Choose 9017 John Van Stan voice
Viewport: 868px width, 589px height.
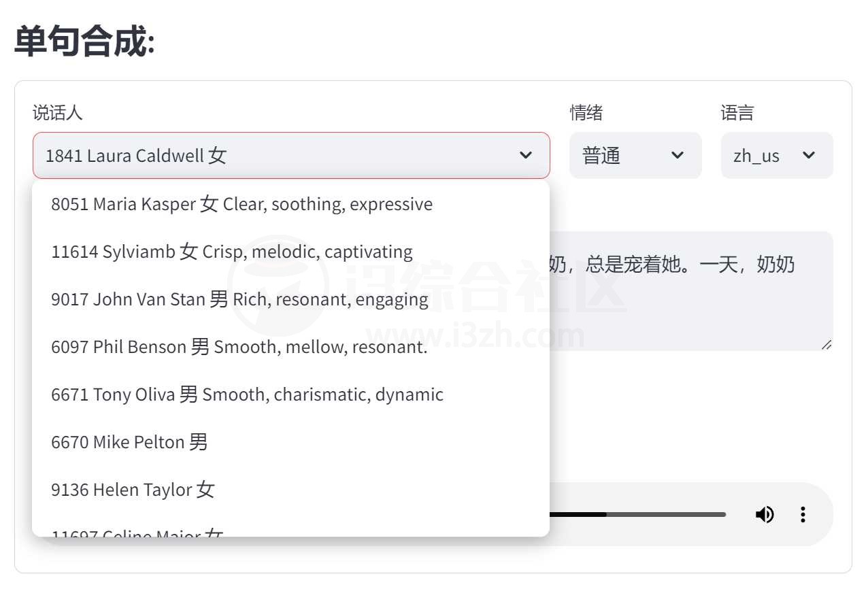pyautogui.click(x=290, y=299)
